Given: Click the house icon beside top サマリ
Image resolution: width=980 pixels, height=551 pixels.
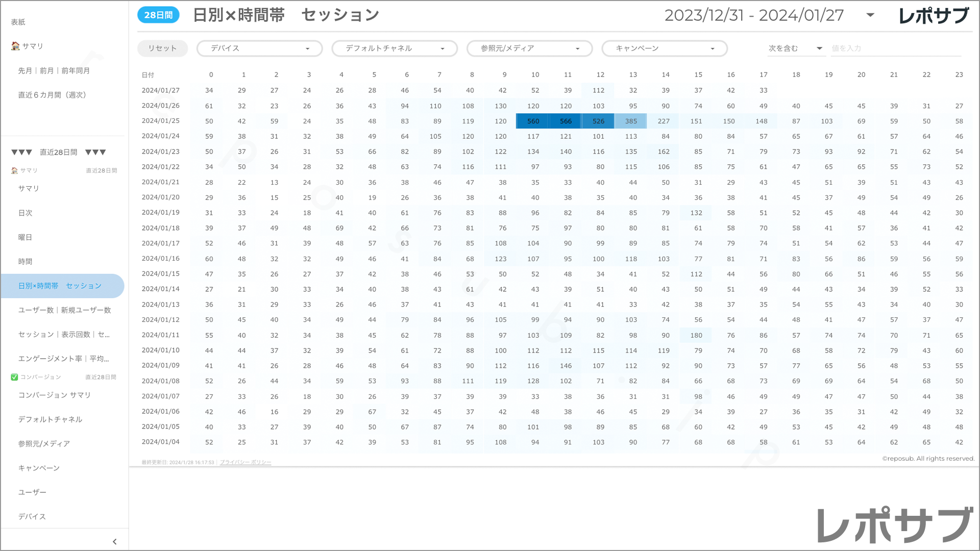Looking at the screenshot, I should point(15,46).
